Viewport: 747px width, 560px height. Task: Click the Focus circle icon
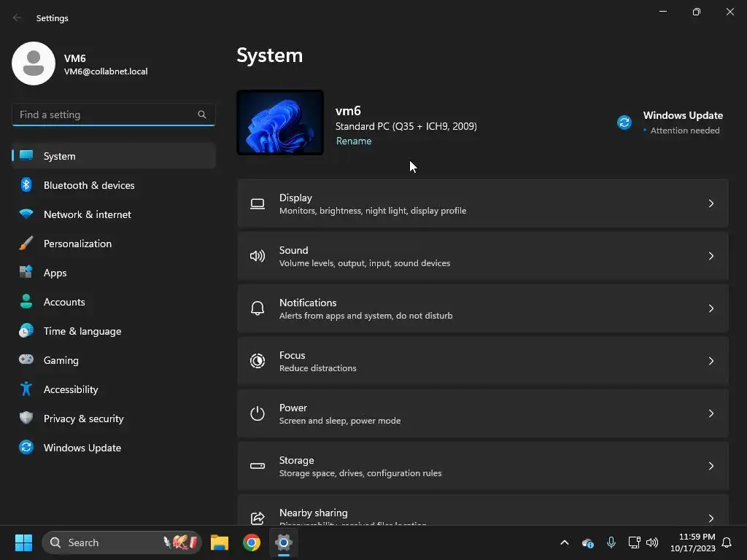tap(258, 361)
